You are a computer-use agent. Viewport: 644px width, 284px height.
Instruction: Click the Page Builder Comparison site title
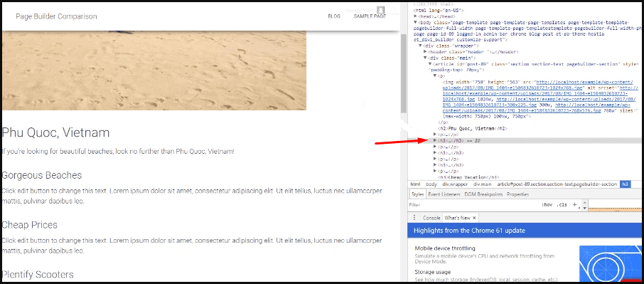(x=56, y=16)
